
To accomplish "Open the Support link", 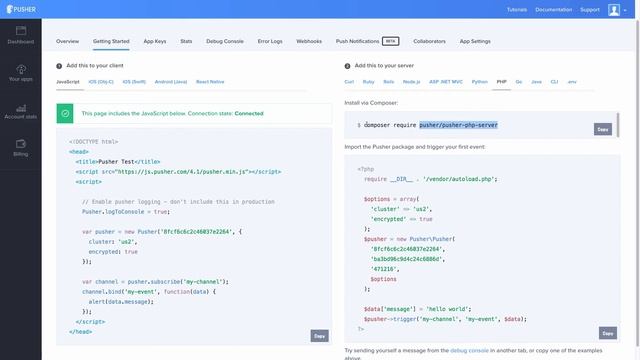I will coord(590,9).
